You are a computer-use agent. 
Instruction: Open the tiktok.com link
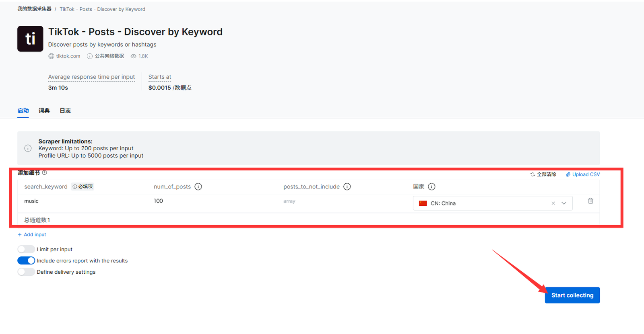click(68, 56)
